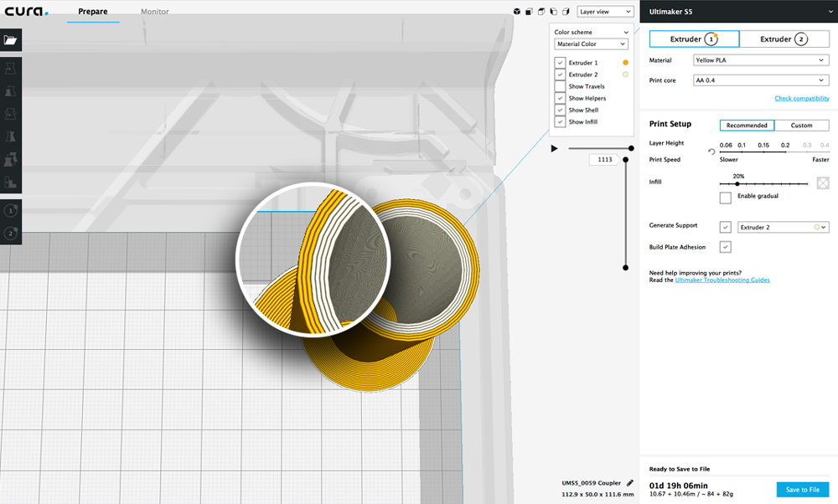
Task: Expand the Print core AA 0.4 dropdown
Action: pos(761,80)
